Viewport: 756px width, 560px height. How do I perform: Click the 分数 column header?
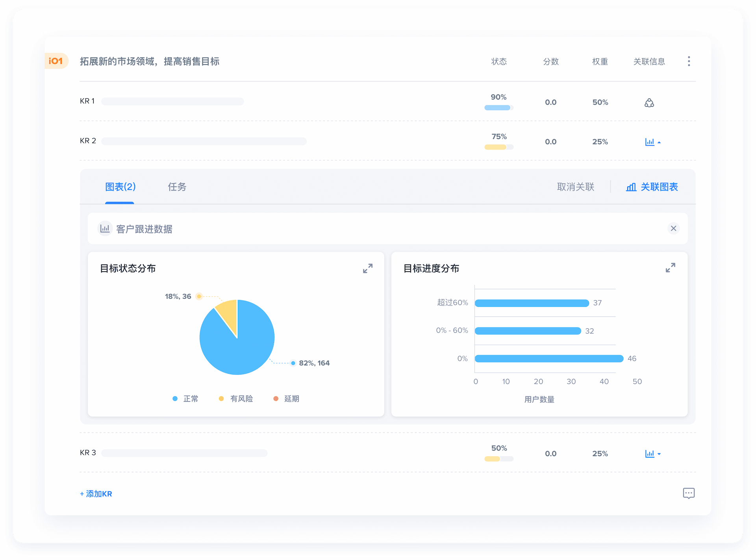point(551,61)
